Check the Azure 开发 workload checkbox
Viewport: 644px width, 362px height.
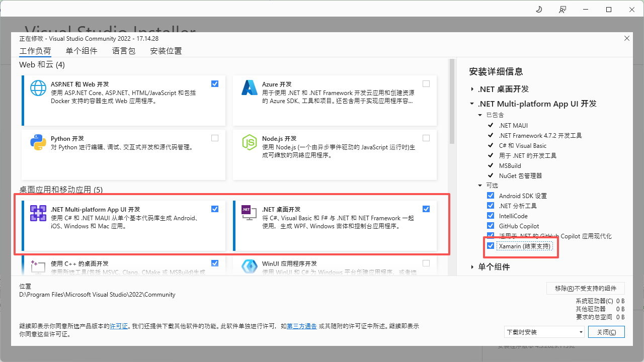[426, 84]
